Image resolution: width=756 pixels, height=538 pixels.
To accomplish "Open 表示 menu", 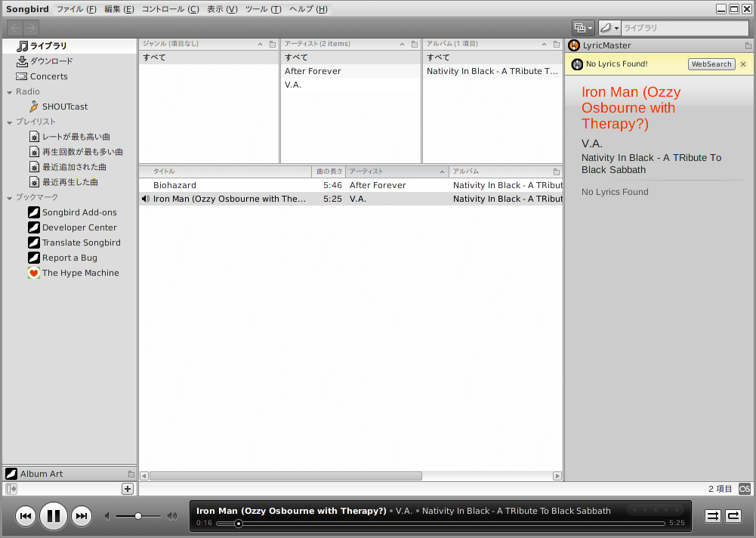I will (222, 9).
